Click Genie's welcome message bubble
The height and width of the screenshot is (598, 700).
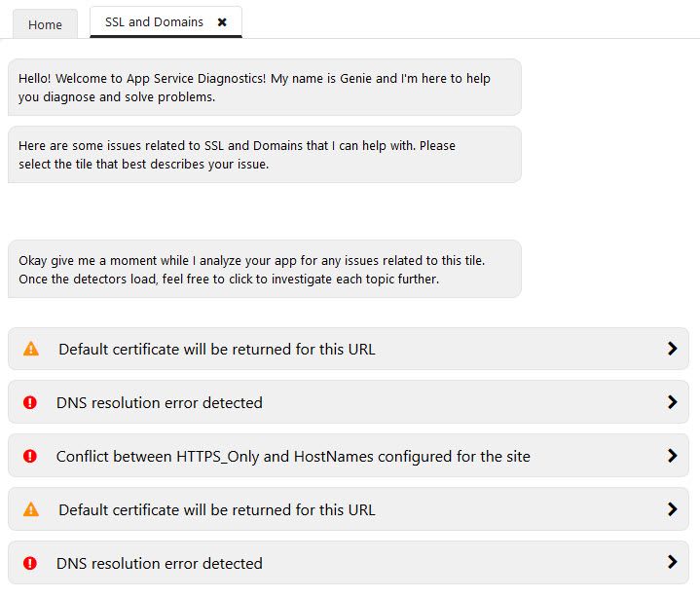click(x=265, y=87)
